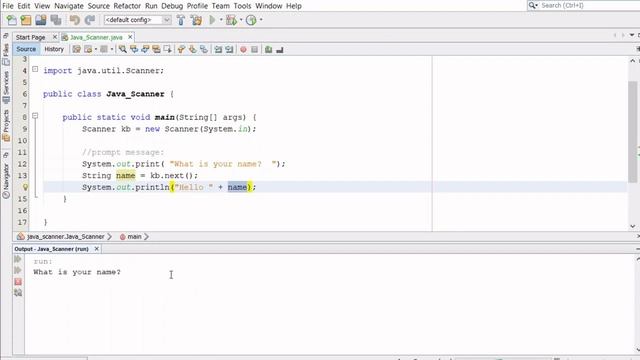Click the Save All toolbar icon

click(56, 20)
